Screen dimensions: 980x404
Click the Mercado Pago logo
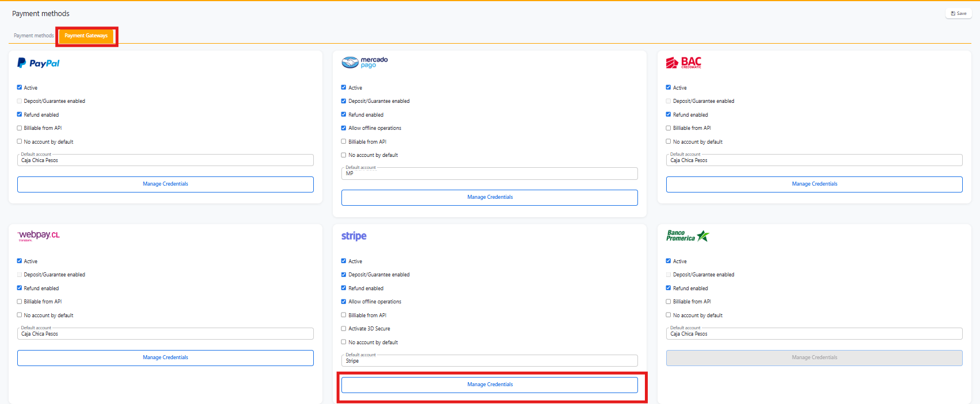365,63
